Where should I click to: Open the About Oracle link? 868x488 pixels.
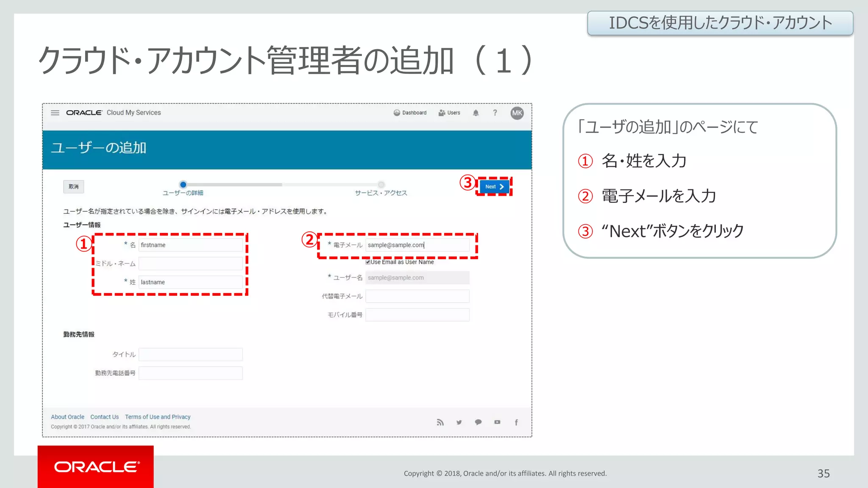tap(67, 417)
